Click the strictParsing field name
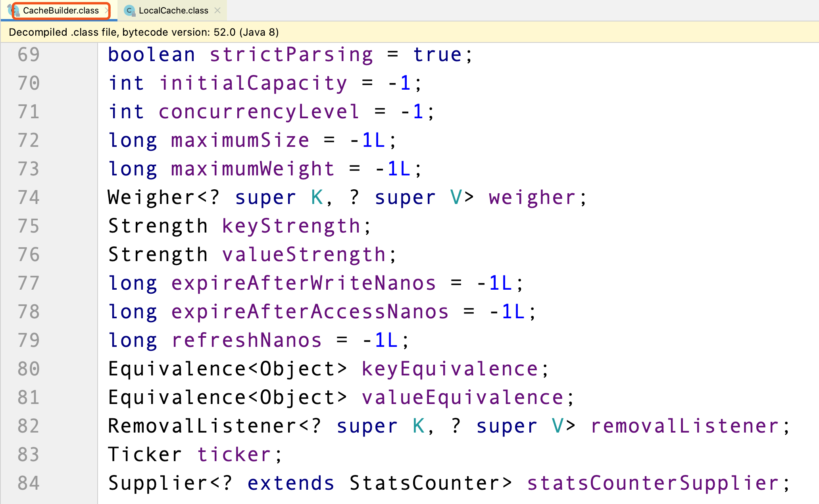Image resolution: width=819 pixels, height=504 pixels. (x=291, y=55)
